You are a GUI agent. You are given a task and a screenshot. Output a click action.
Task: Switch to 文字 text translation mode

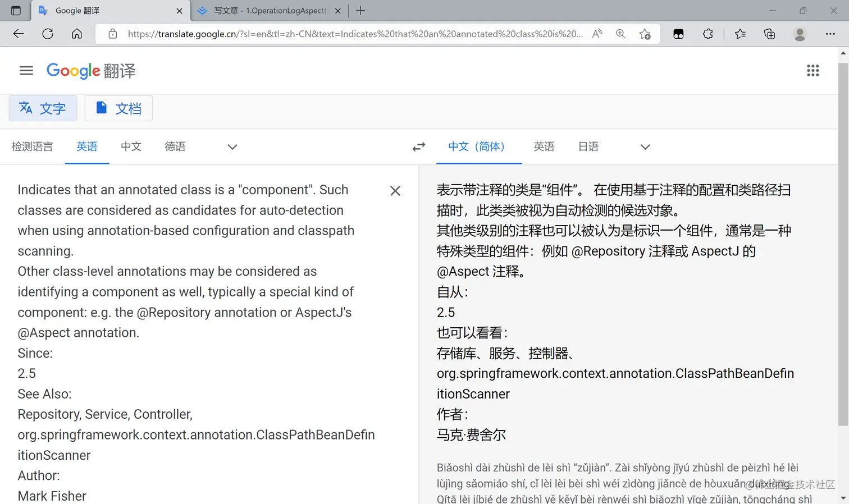pos(43,108)
